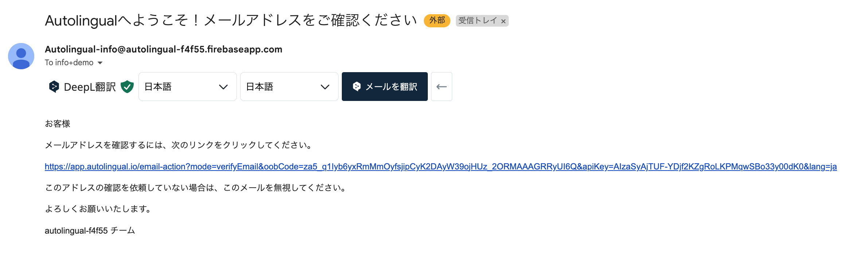Click the sender's profile avatar
The width and height of the screenshot is (868, 258).
tap(21, 56)
